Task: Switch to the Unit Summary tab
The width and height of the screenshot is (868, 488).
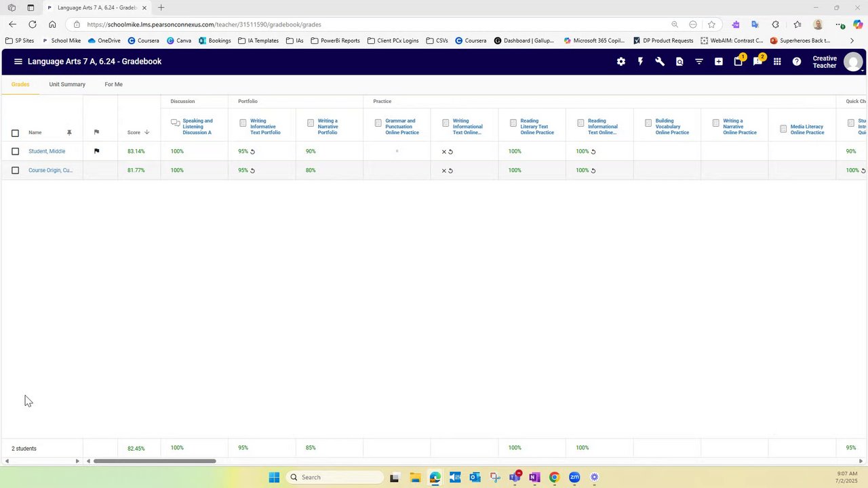Action: pyautogui.click(x=67, y=85)
